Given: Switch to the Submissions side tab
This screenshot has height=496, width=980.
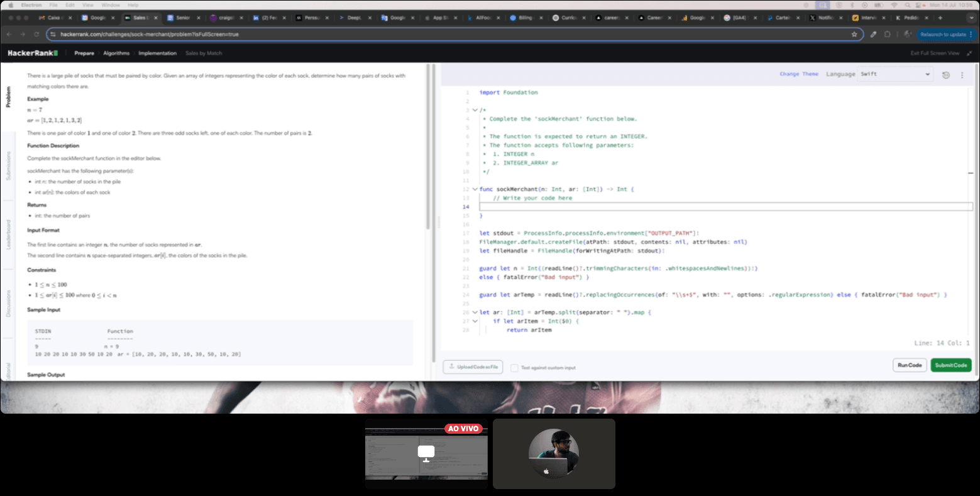Looking at the screenshot, I should [x=8, y=166].
